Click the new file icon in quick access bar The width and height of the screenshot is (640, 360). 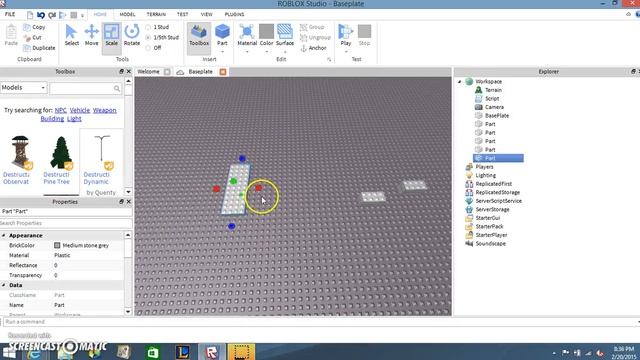[30, 15]
